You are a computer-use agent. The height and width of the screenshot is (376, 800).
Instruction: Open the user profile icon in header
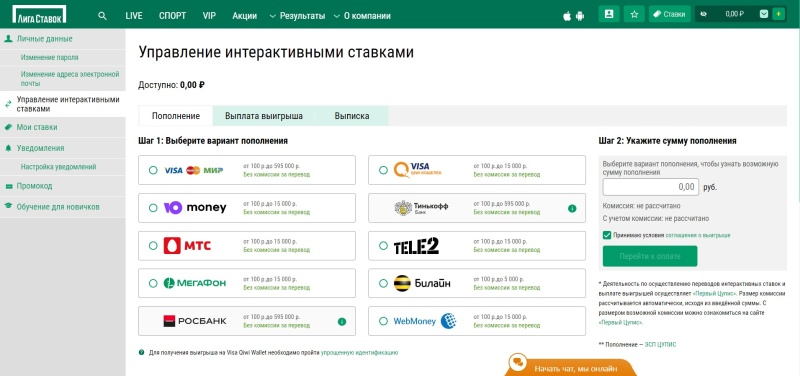(609, 14)
